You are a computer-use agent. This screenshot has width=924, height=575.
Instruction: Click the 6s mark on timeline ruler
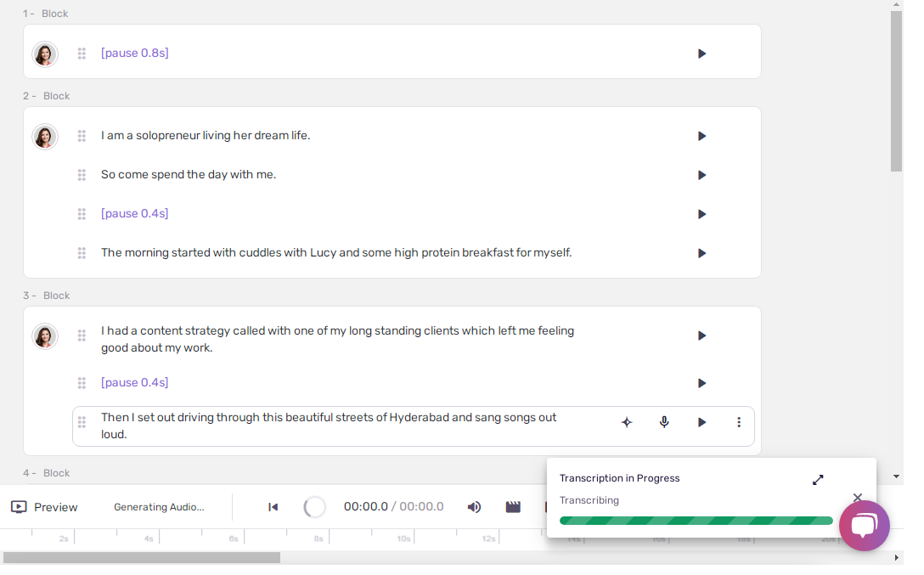coord(233,538)
